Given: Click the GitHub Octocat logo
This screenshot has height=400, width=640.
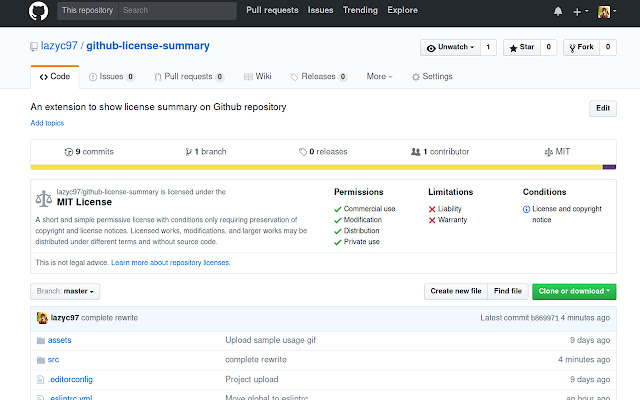Looking at the screenshot, I should click(x=37, y=11).
